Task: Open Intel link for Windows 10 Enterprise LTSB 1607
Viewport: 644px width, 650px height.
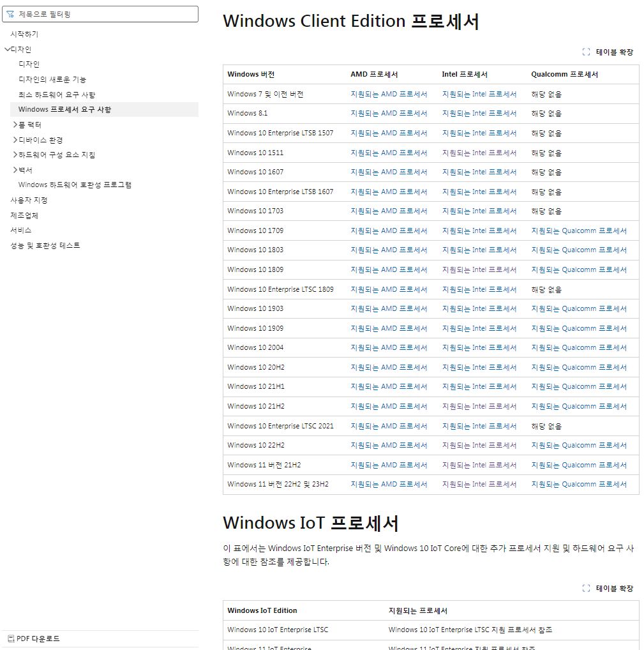Action: [479, 192]
